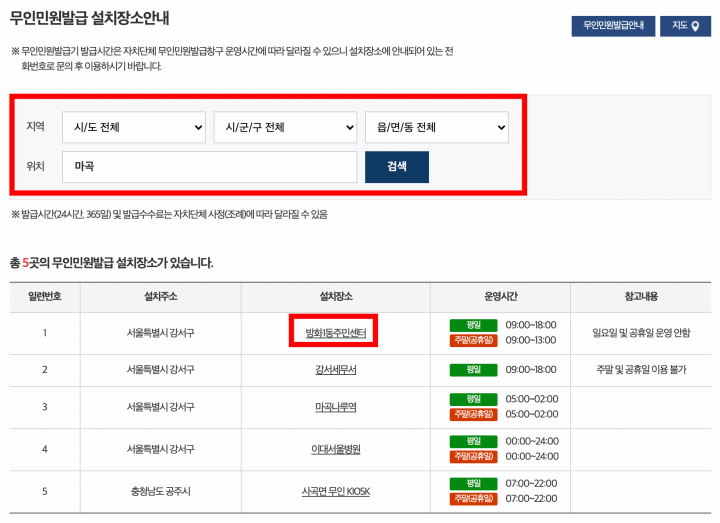Click the 일련번호 column header

[45, 297]
